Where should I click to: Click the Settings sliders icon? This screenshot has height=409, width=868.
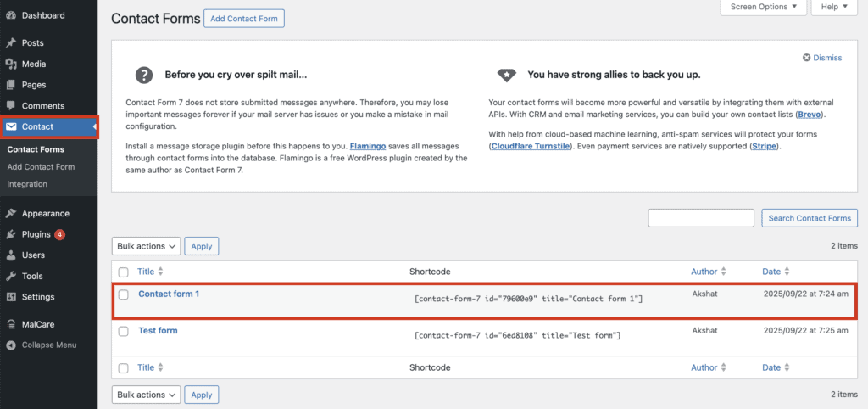tap(11, 297)
